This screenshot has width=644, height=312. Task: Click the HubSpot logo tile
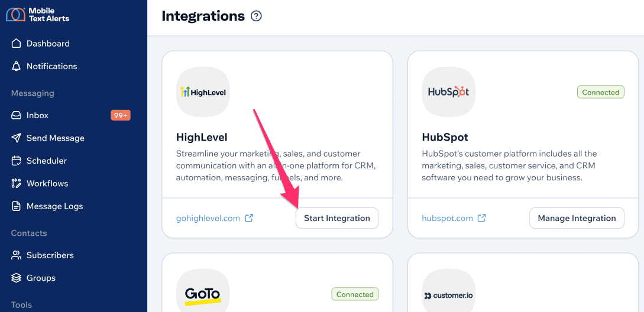(448, 92)
